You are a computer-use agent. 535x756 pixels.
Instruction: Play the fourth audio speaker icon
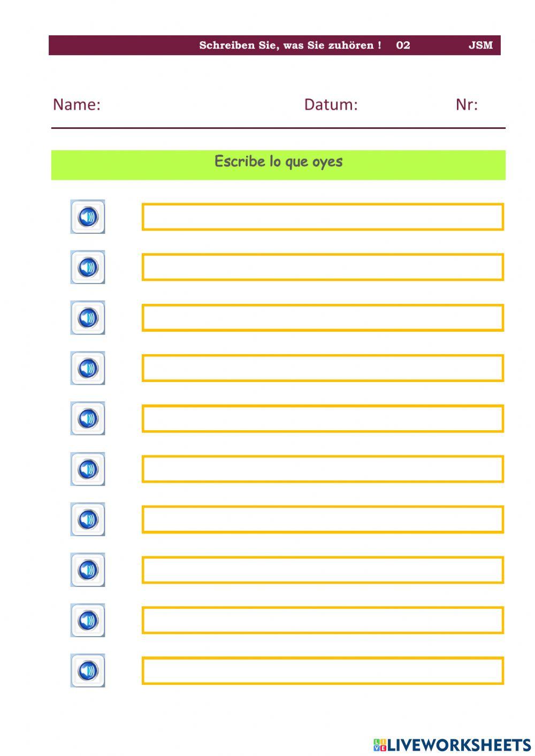click(88, 368)
